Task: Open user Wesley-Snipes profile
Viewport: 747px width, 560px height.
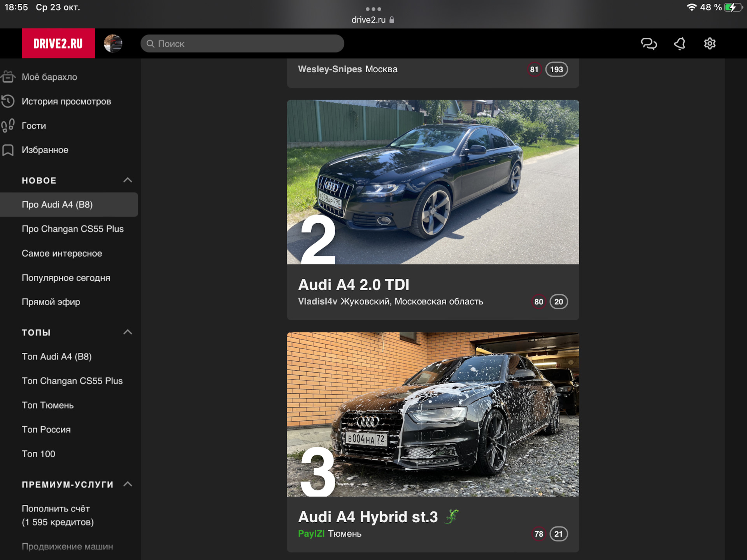Action: click(x=330, y=69)
